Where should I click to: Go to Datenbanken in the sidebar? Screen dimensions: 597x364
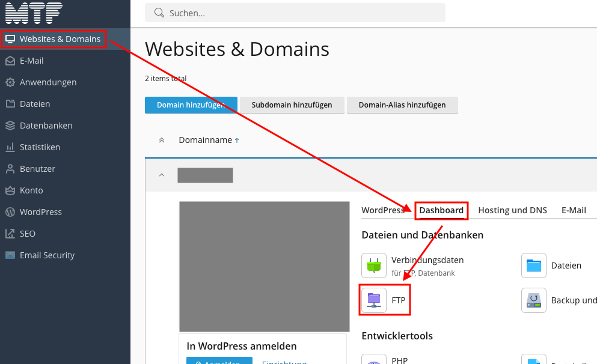tap(46, 126)
